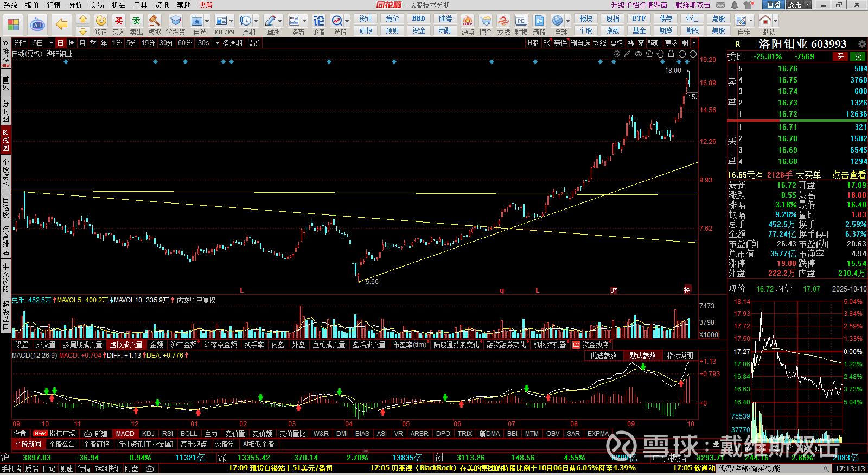This screenshot has height=475, width=868.
Task: Open the stock panel gear settings
Action: pos(862,44)
